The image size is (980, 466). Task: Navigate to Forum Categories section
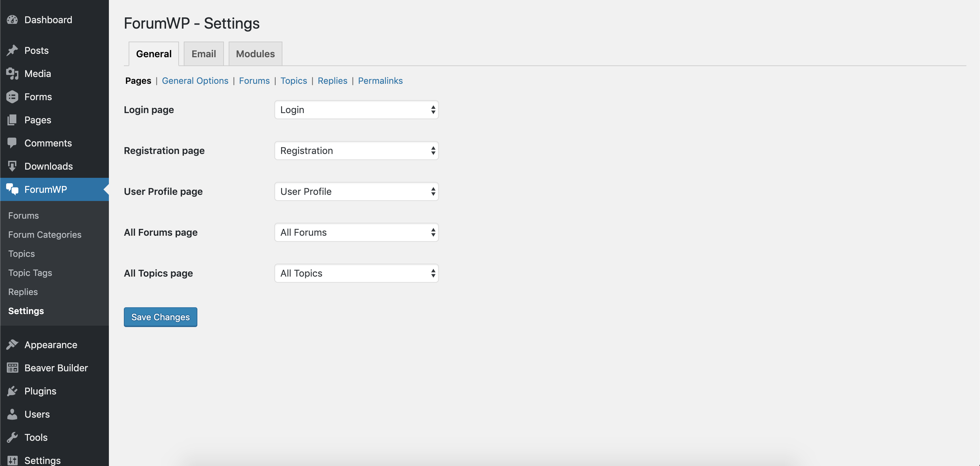pyautogui.click(x=44, y=234)
